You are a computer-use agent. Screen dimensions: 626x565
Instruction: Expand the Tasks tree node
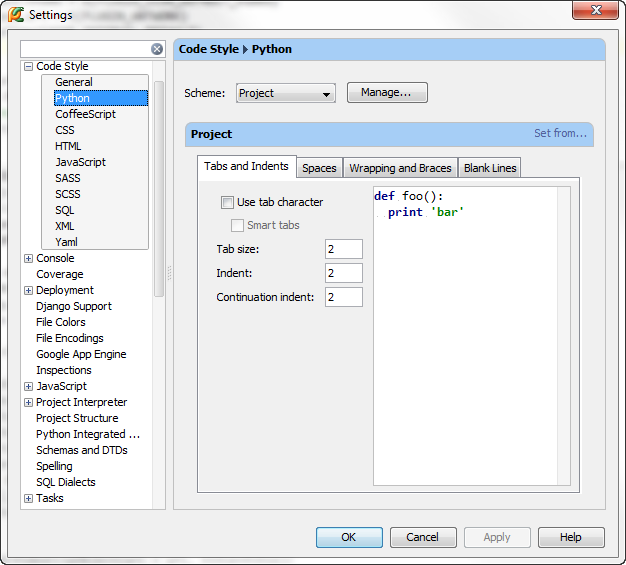click(28, 498)
